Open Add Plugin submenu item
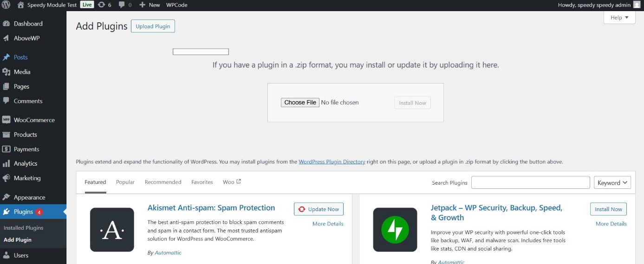 point(18,240)
